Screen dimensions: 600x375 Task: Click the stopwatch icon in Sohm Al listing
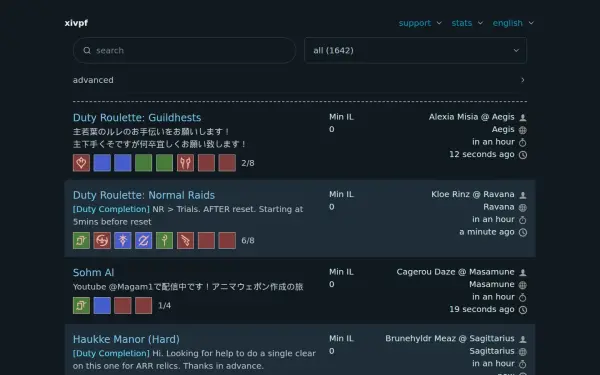click(x=523, y=297)
